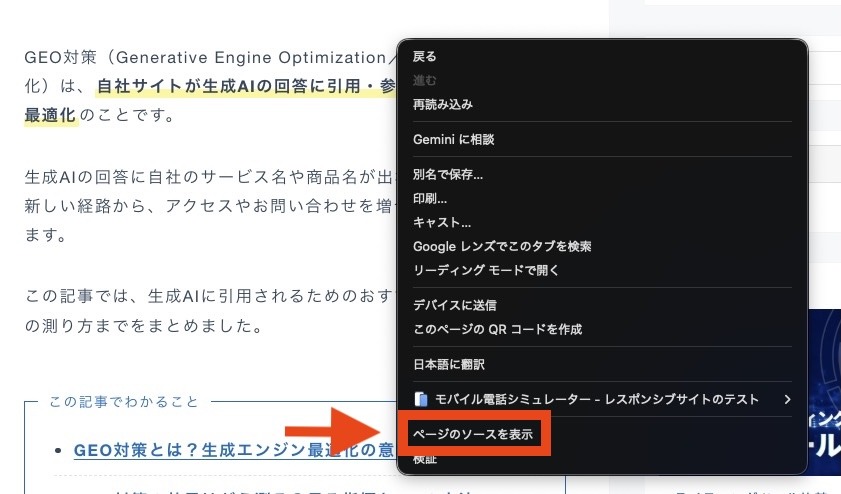Select 検証 at the menu bottom
Image resolution: width=841 pixels, height=494 pixels.
coord(425,460)
